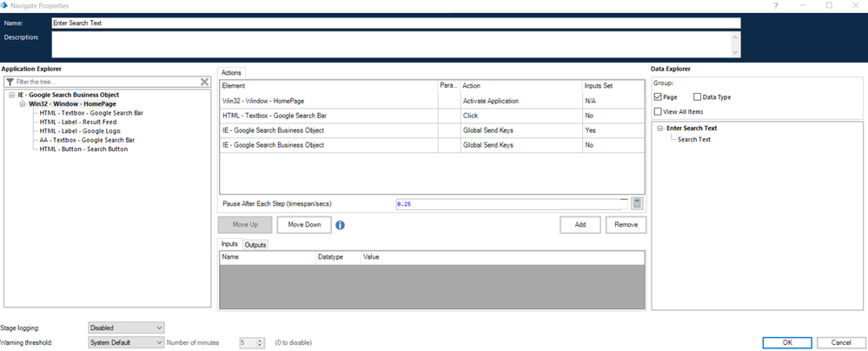Collapse Enter Search Text in Data Explorer
The image size is (868, 351).
point(660,129)
